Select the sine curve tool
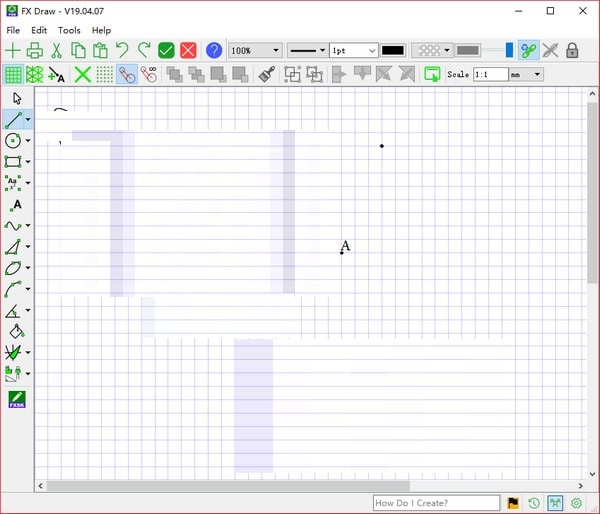This screenshot has width=600, height=514. (13, 226)
